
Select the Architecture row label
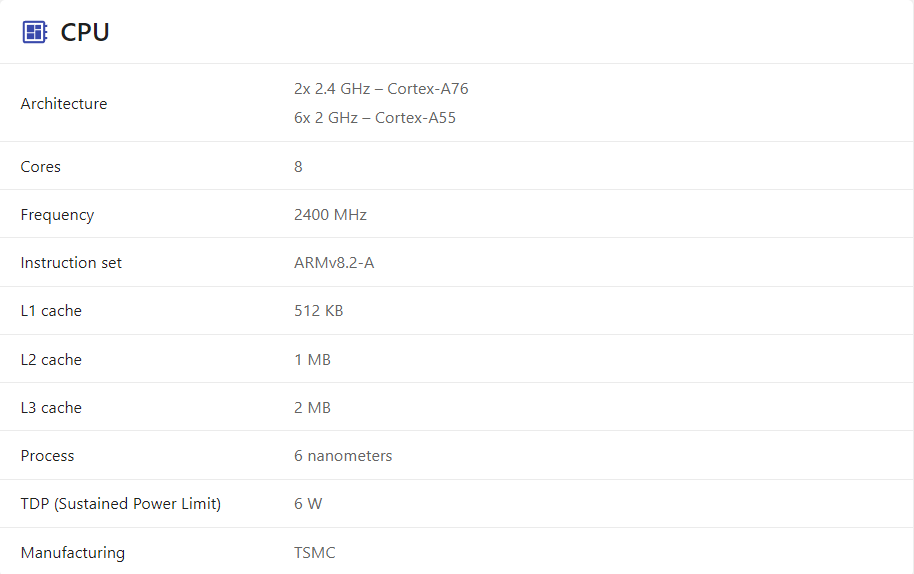[x=64, y=104]
